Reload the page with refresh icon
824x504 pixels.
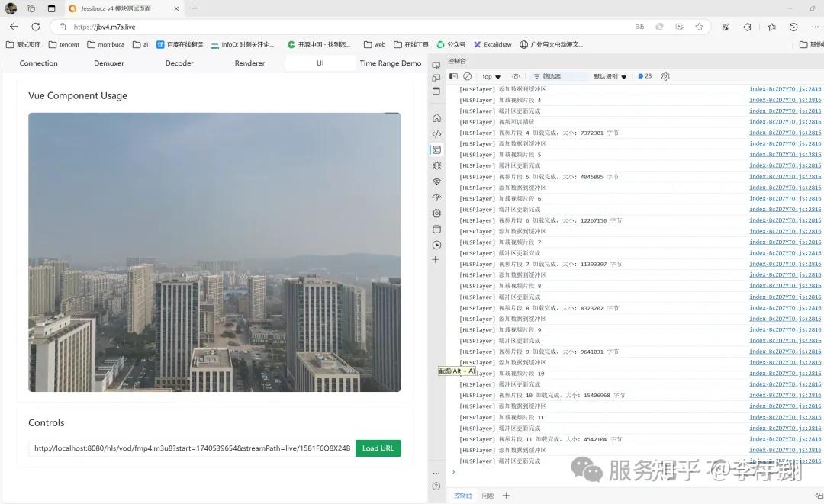(x=35, y=25)
